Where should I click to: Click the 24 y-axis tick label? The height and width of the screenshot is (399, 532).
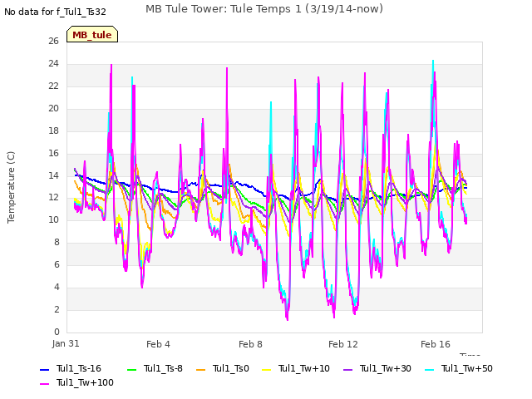(53, 63)
